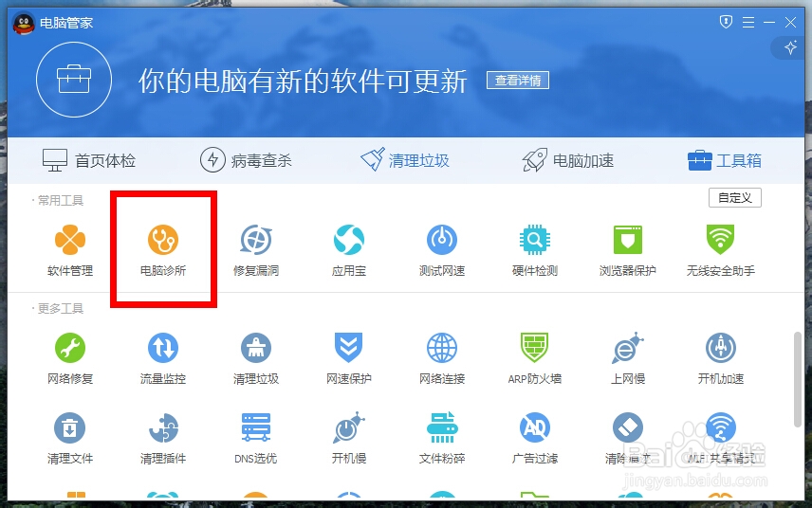Open the 流量监控 traffic monitor tool
The height and width of the screenshot is (508, 812).
(x=163, y=358)
